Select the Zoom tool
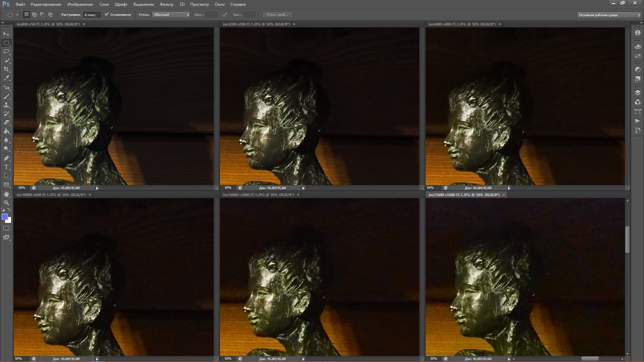This screenshot has width=644, height=362. tap(6, 203)
